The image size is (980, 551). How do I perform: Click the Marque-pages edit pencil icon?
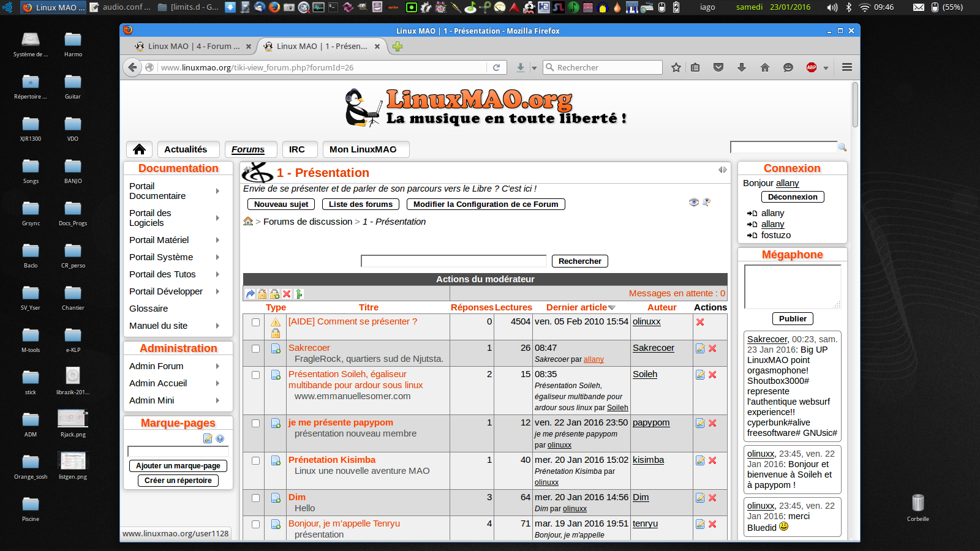(x=208, y=438)
